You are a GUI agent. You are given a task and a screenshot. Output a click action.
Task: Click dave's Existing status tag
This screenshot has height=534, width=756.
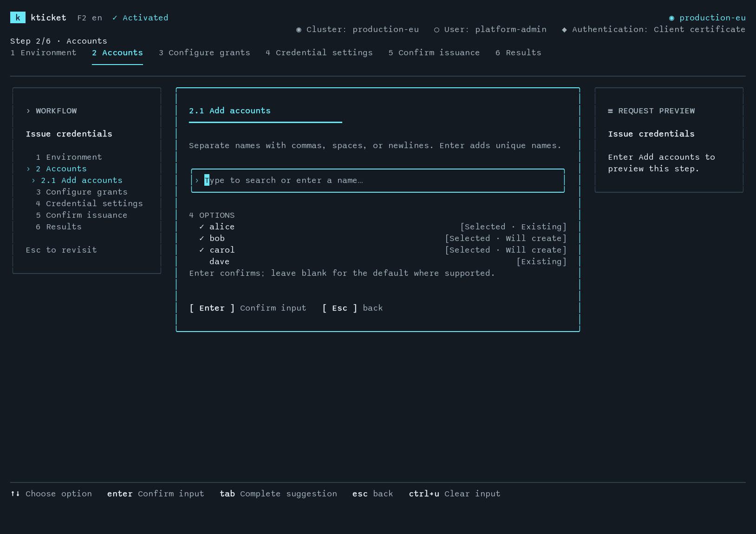tap(541, 261)
